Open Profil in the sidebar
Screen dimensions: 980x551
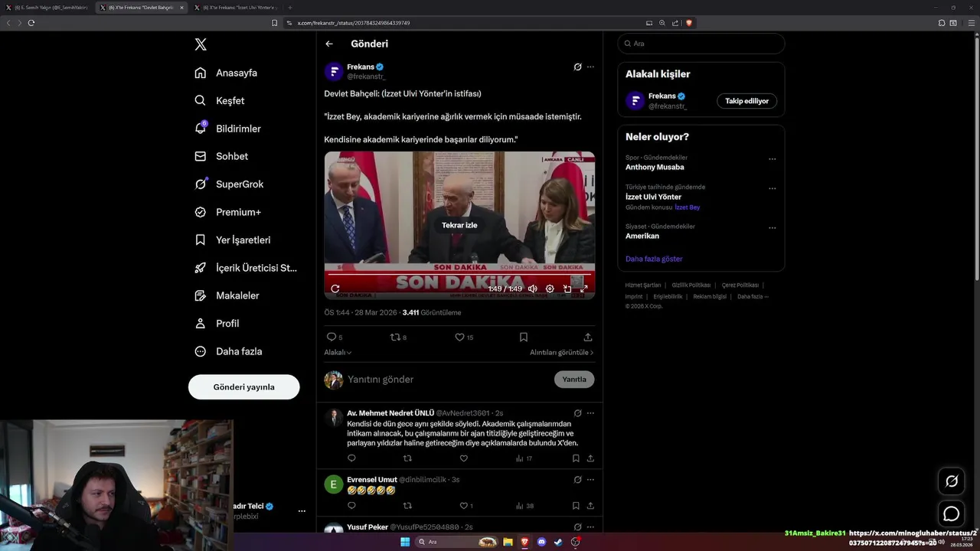tap(217, 323)
